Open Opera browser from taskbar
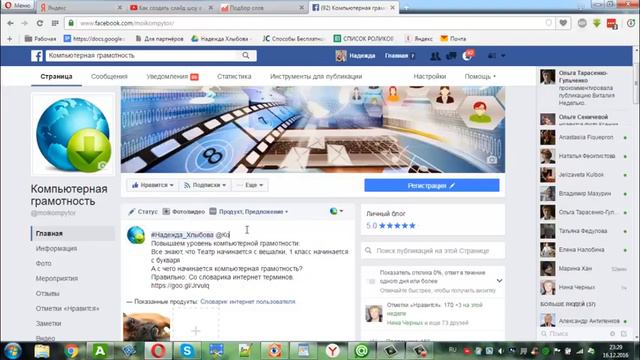 (158, 351)
